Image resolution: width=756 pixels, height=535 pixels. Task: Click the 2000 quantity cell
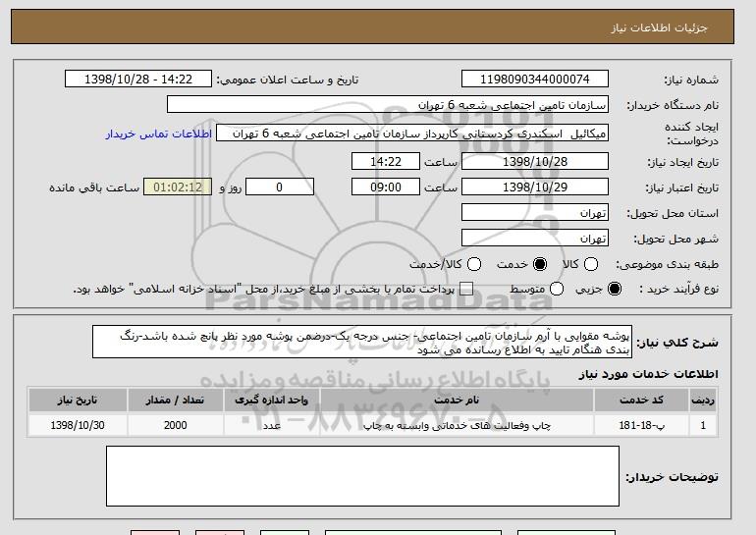pos(175,426)
